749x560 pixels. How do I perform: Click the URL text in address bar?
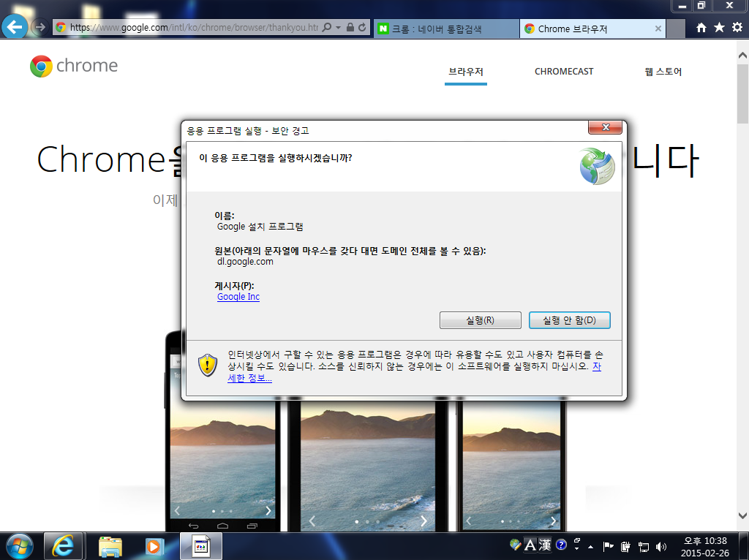coord(194,28)
